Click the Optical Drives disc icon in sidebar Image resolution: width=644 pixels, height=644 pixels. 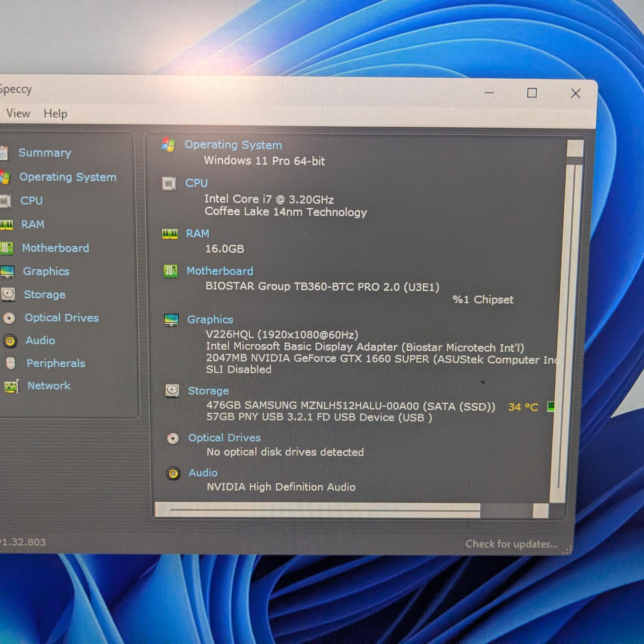(x=9, y=318)
